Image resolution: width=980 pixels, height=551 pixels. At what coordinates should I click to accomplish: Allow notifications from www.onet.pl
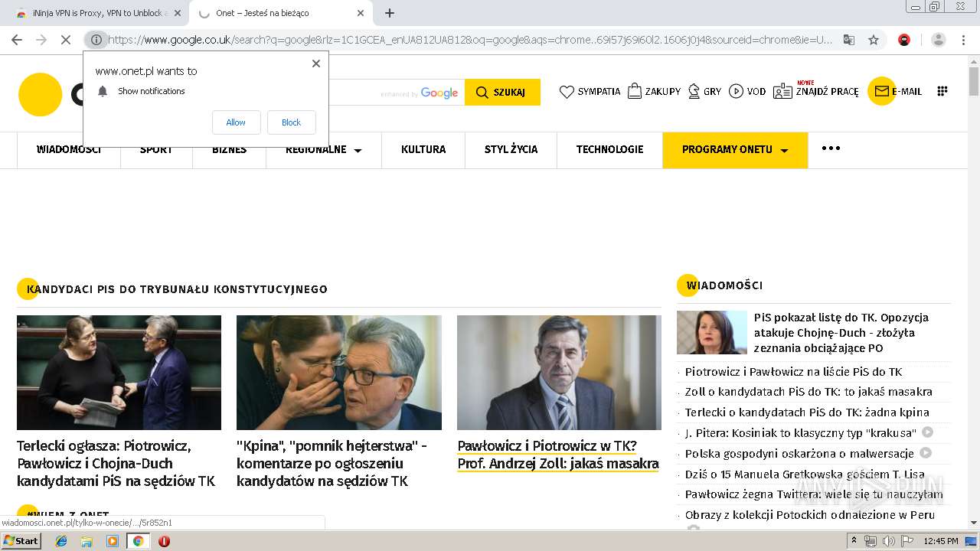[x=236, y=122]
